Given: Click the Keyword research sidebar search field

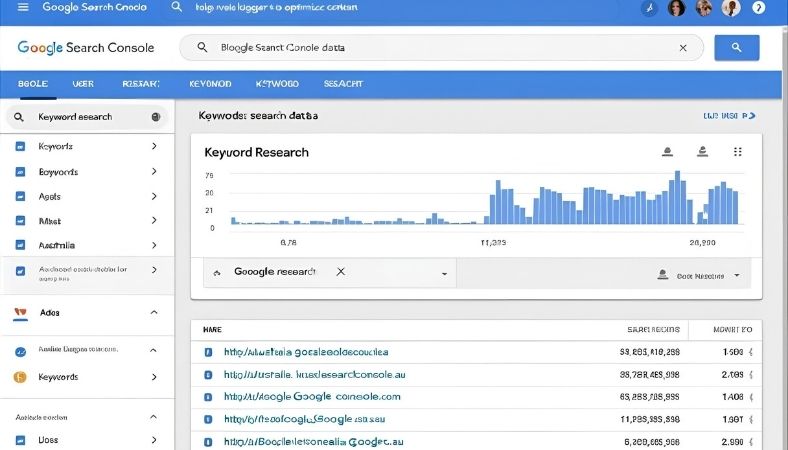Looking at the screenshot, I should click(x=86, y=117).
